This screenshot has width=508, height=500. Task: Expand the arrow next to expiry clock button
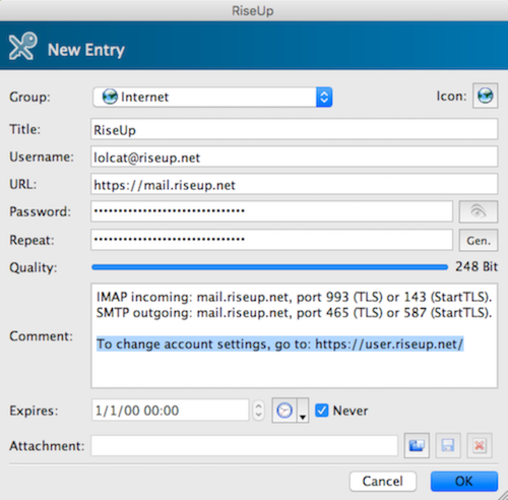[303, 410]
